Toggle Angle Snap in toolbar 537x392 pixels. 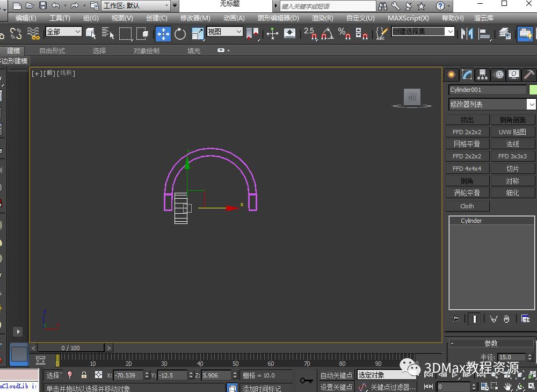327,34
